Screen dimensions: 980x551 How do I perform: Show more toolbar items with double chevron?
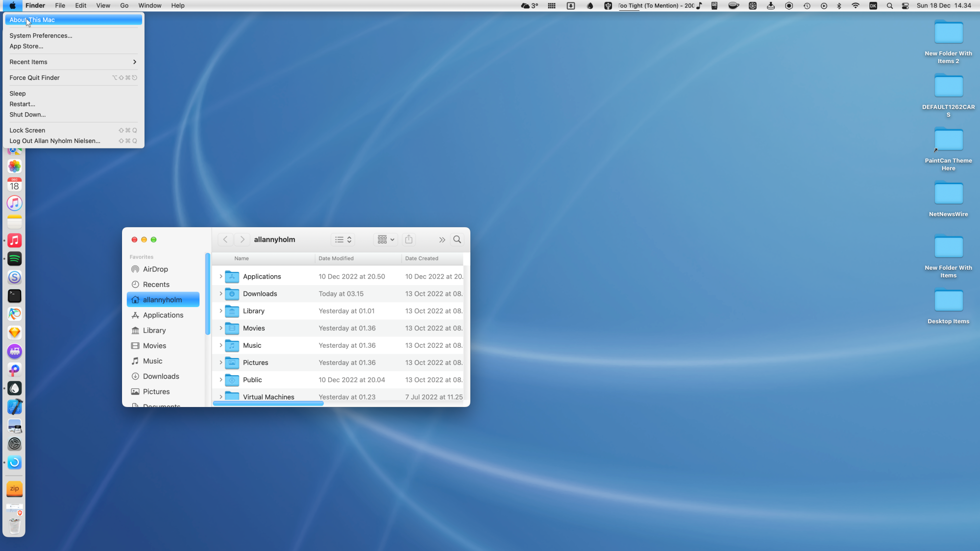(x=442, y=240)
